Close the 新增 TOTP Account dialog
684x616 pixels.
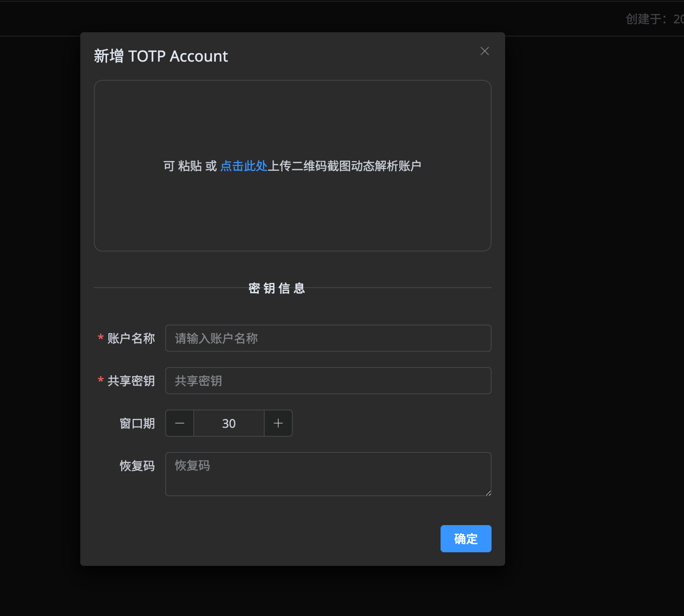coord(484,51)
